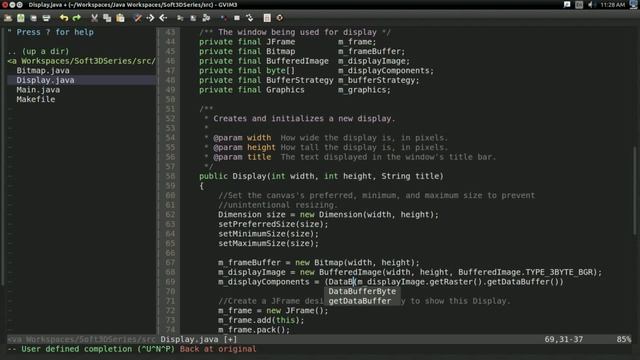Screen dimensions: 640x360
Task: Click the 'm_displayComponents = (DataB' line
Action: [391, 282]
